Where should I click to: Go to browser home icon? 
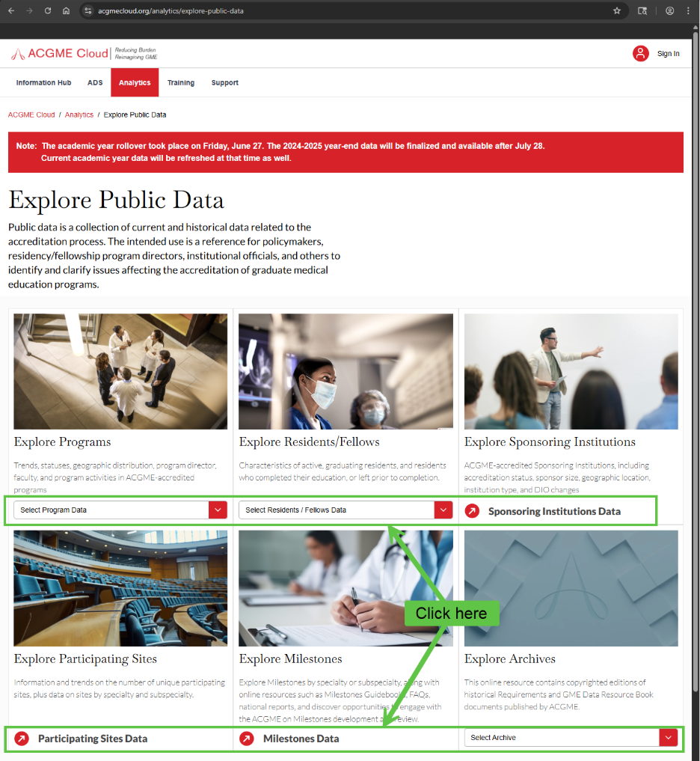click(x=66, y=10)
